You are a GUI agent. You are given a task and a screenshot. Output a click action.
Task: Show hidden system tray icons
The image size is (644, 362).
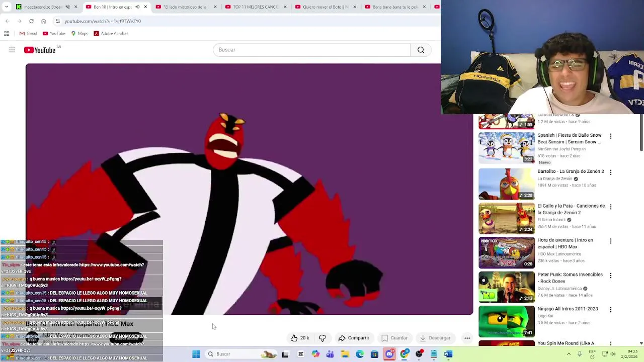click(569, 354)
